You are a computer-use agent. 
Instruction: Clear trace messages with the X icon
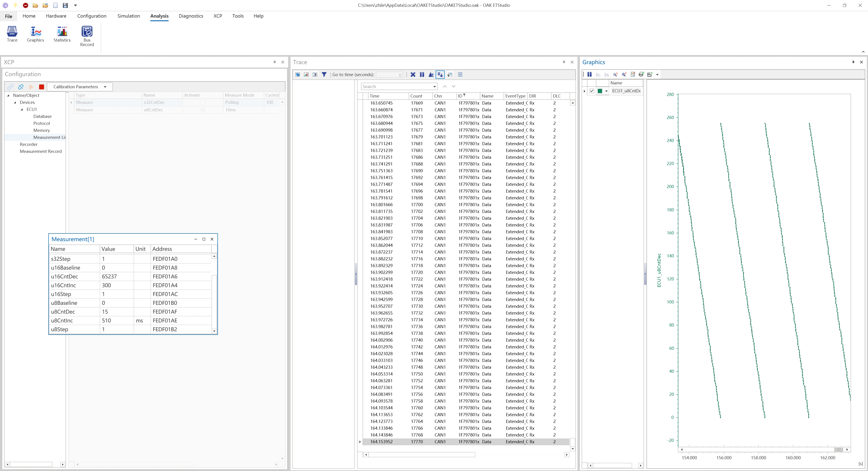(x=413, y=75)
